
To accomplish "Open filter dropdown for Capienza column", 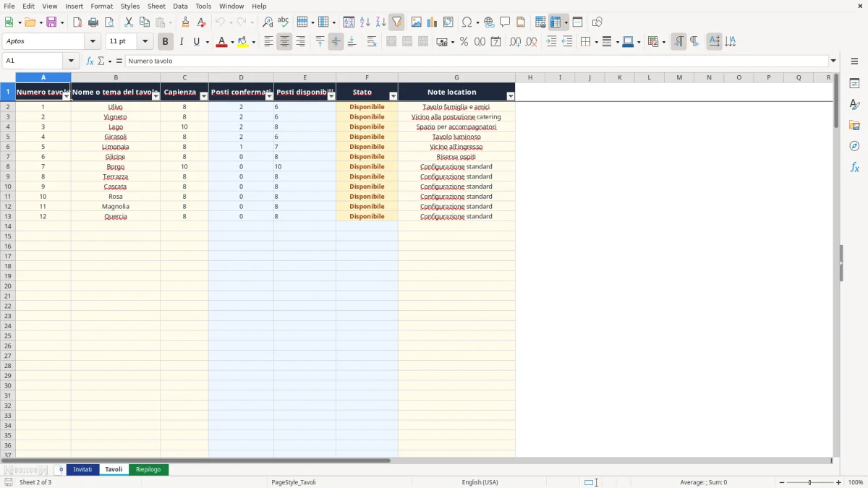I will pyautogui.click(x=204, y=96).
